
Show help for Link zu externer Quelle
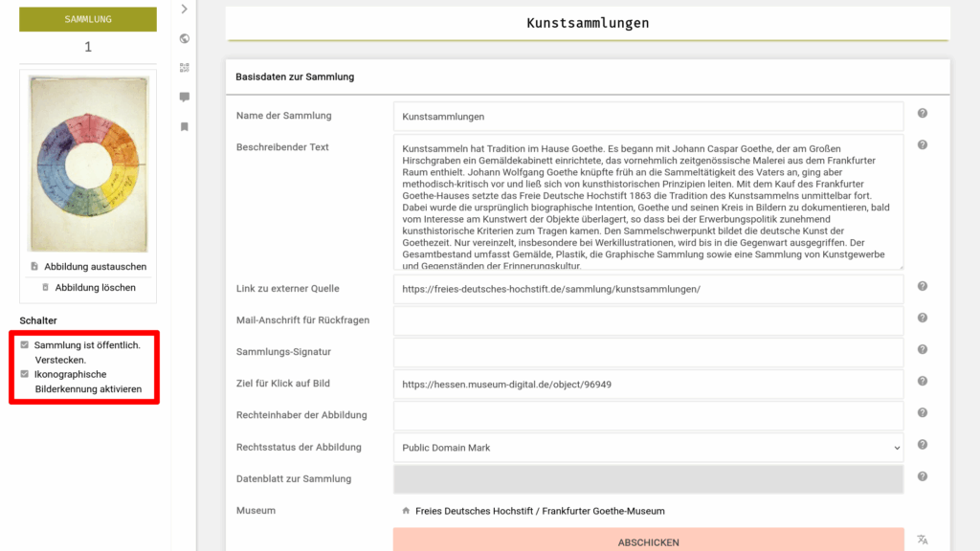point(923,286)
